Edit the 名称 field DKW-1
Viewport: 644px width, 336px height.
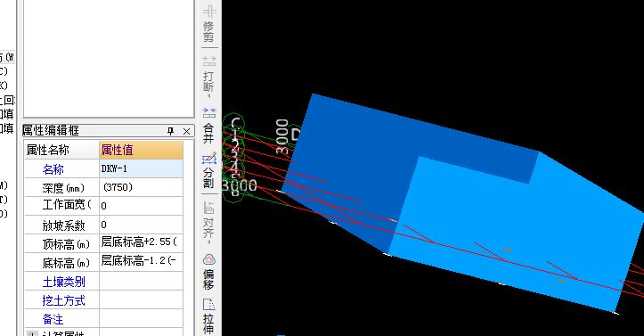[141, 168]
